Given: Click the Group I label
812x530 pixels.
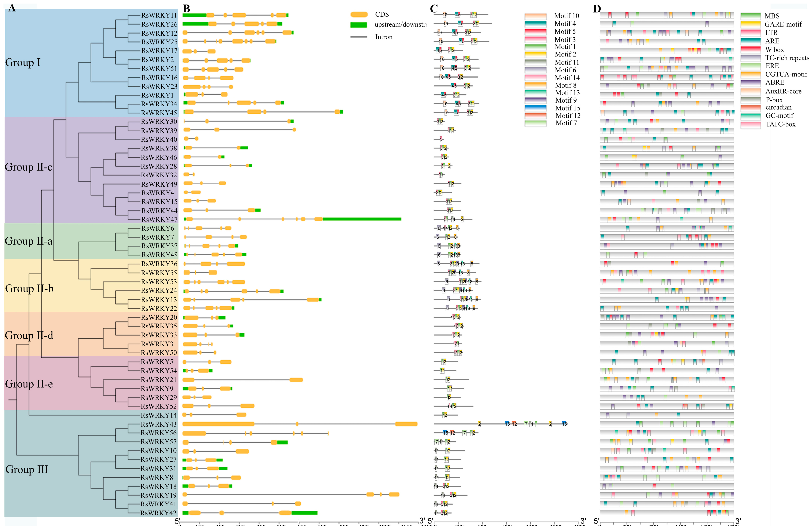Looking at the screenshot, I should 23,62.
